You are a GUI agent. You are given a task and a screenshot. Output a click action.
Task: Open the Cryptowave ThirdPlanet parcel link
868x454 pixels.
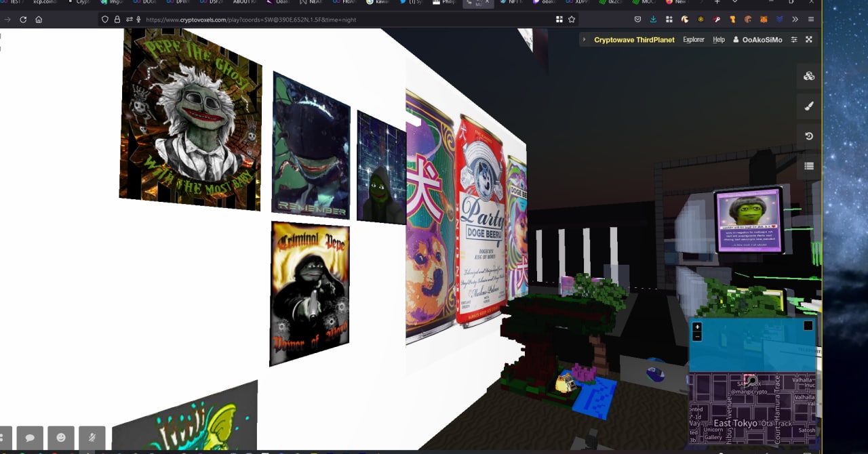634,40
